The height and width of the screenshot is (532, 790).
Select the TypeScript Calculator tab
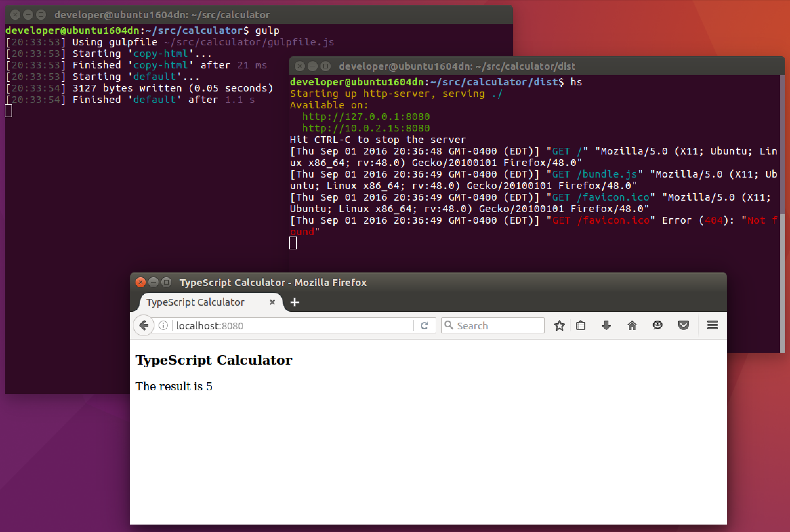tap(195, 302)
